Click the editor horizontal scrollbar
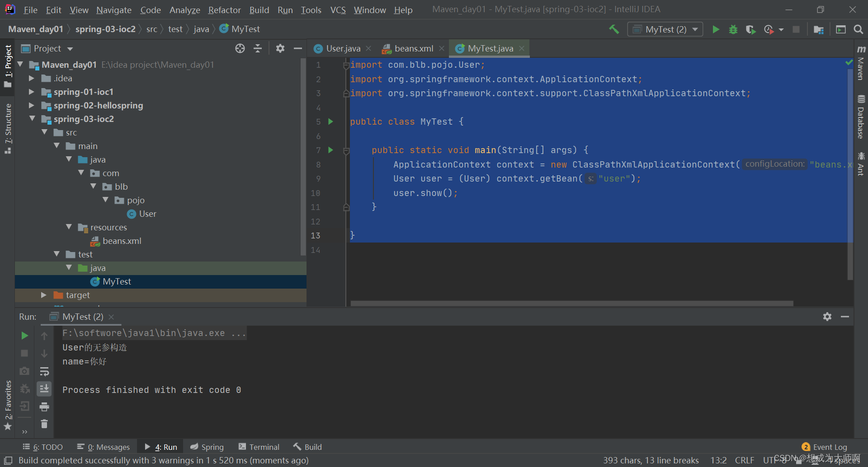Viewport: 868px width, 467px height. click(572, 304)
